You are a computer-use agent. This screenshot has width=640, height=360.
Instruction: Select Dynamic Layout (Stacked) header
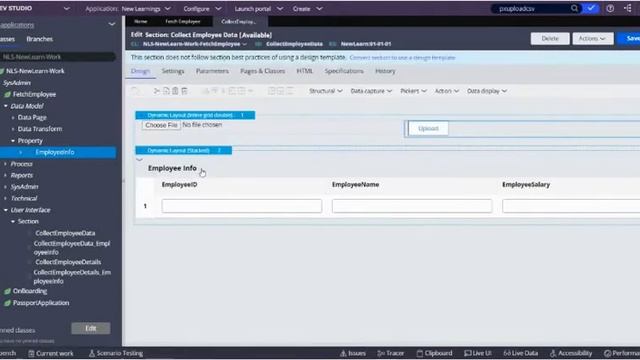click(184, 151)
